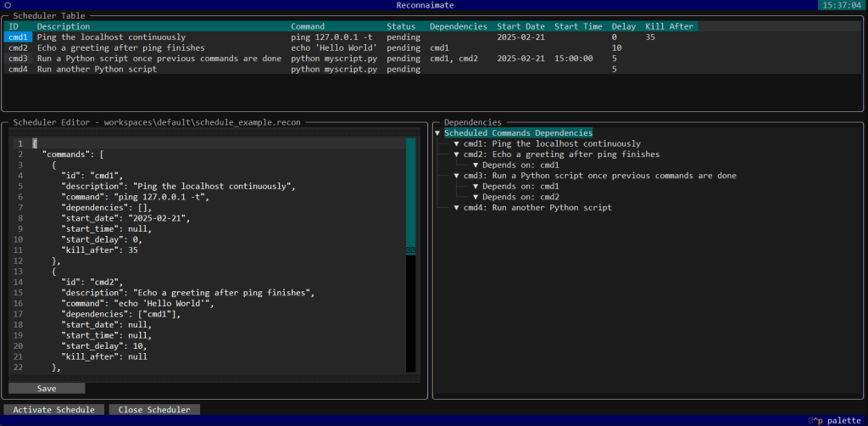Place cursor on editor line with "commands": [
868x426 pixels.
point(73,154)
